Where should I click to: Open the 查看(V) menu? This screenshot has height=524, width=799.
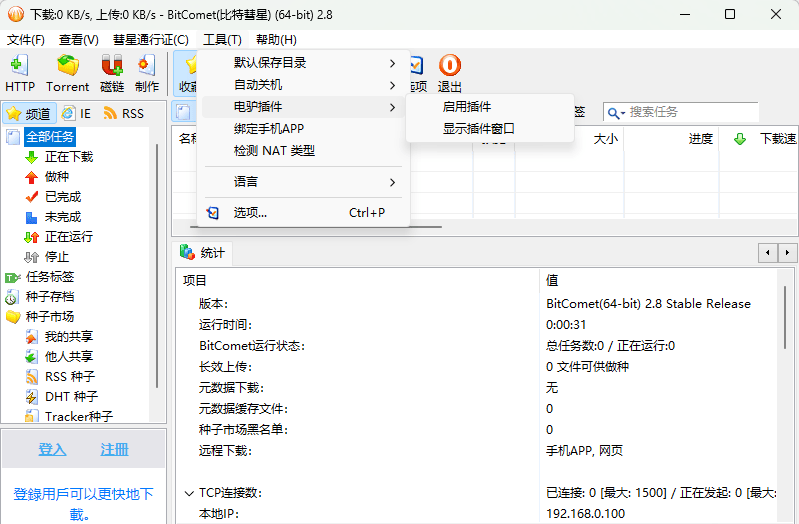[78, 40]
